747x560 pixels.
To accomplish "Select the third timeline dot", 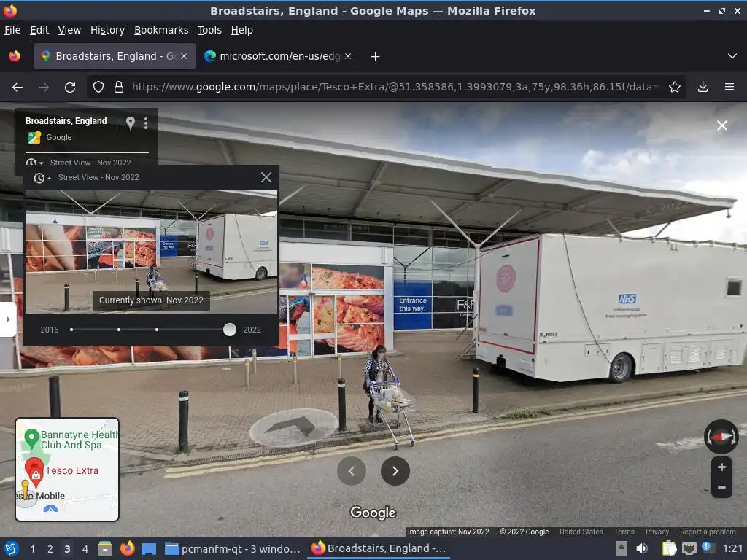I will (x=157, y=330).
